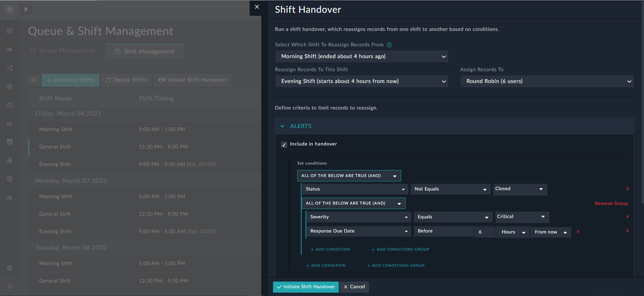
Task: Open the shuffle arrows icon in the sidebar
Action: (x=10, y=68)
